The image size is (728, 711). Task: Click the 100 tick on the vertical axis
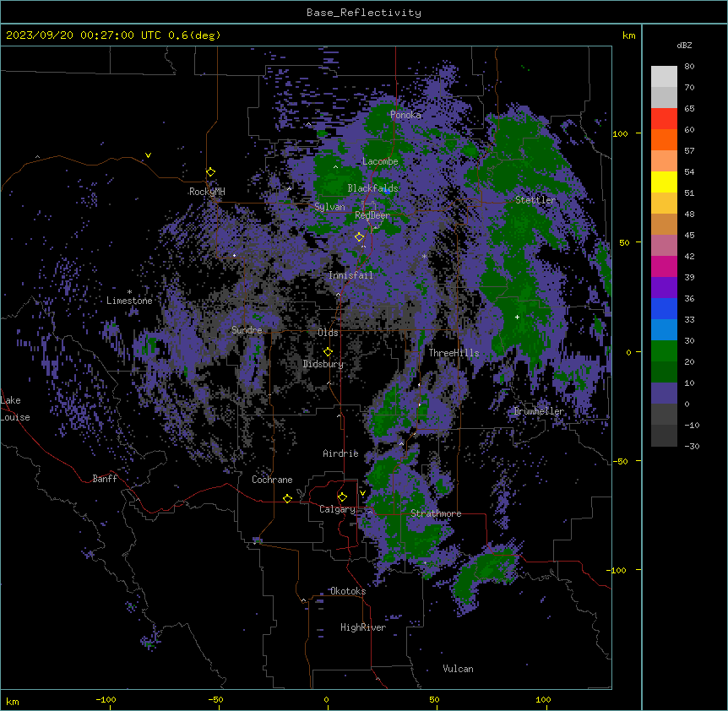pos(620,133)
